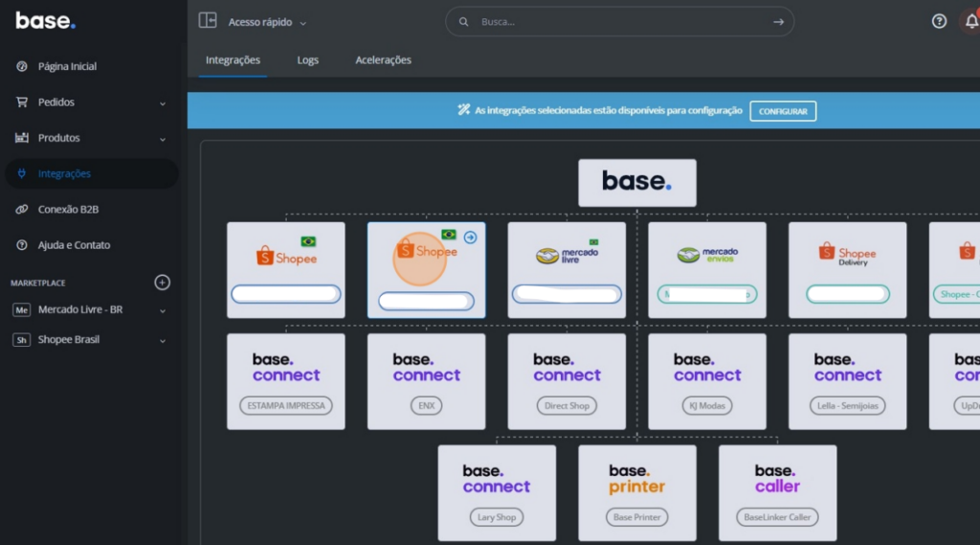Viewport: 980px width, 545px height.
Task: Click the search submit arrow icon
Action: coord(778,22)
